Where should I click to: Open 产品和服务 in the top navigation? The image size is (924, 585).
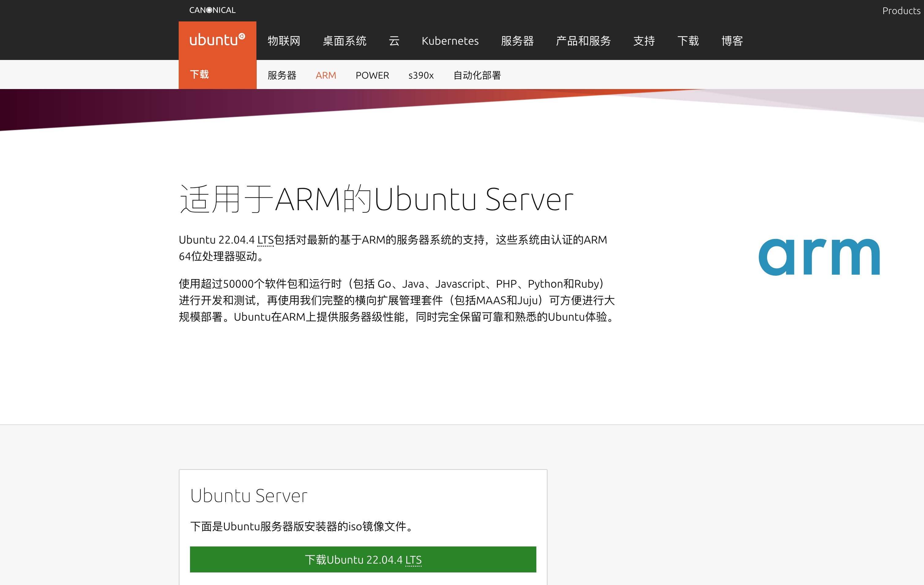(x=583, y=41)
